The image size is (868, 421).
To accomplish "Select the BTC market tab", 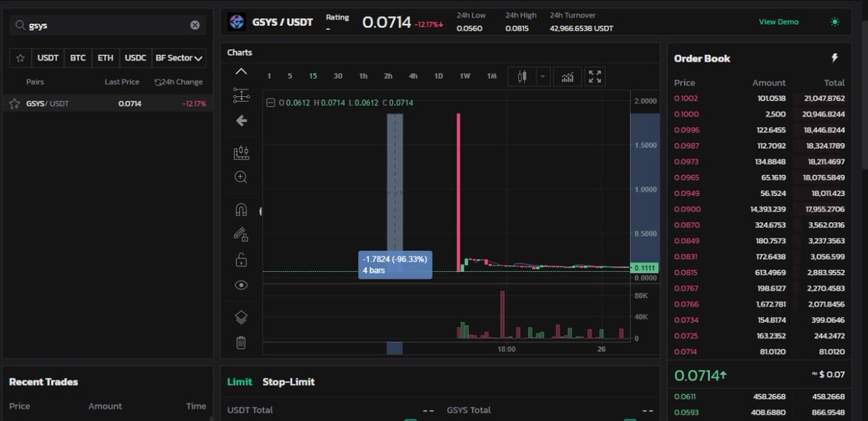I will [x=78, y=58].
